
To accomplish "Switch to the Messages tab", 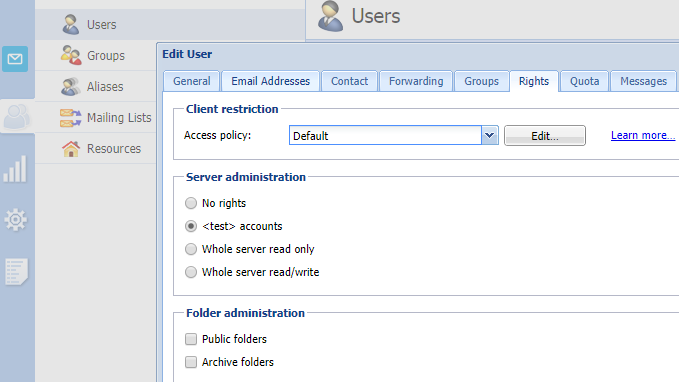I will (643, 81).
